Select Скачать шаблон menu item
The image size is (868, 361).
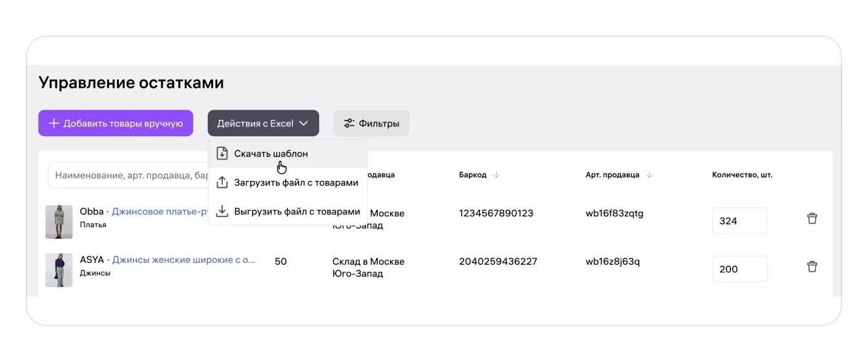coord(271,154)
